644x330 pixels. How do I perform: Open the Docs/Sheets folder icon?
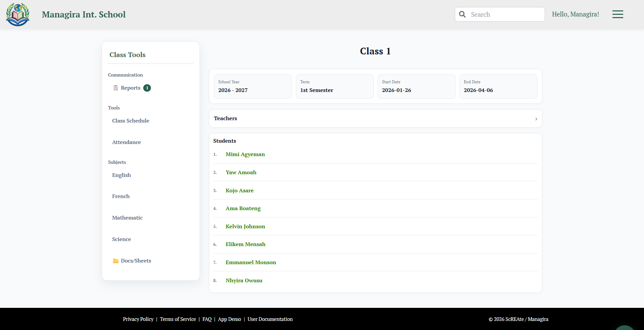click(x=115, y=261)
